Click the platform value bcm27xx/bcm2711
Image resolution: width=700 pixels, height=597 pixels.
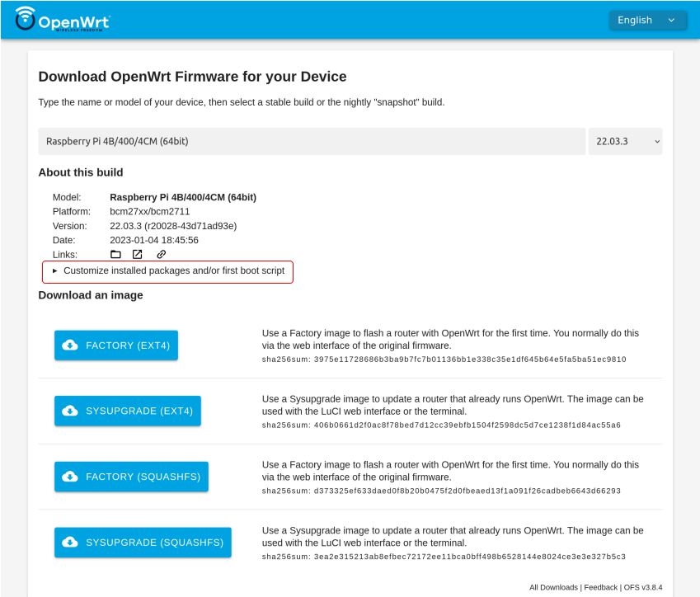point(149,212)
